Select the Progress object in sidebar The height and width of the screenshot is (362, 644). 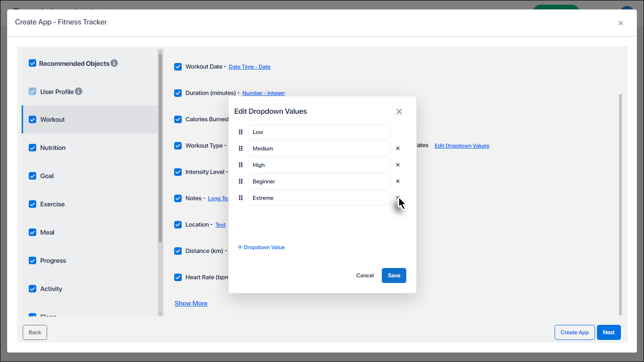(89, 260)
